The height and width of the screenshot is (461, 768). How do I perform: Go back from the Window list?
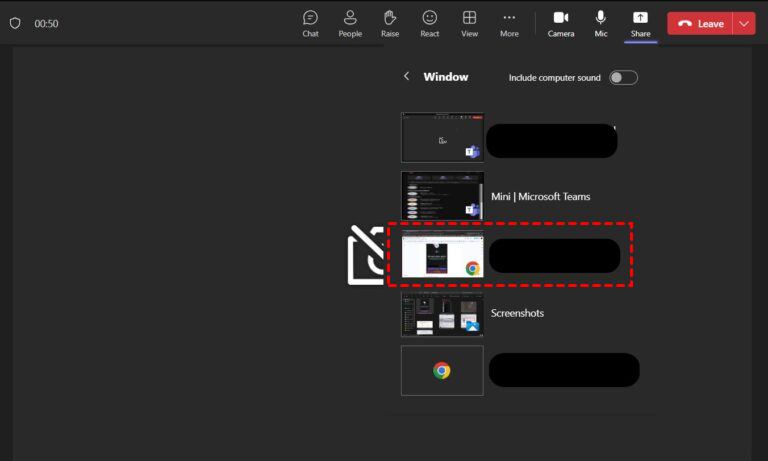(x=406, y=77)
